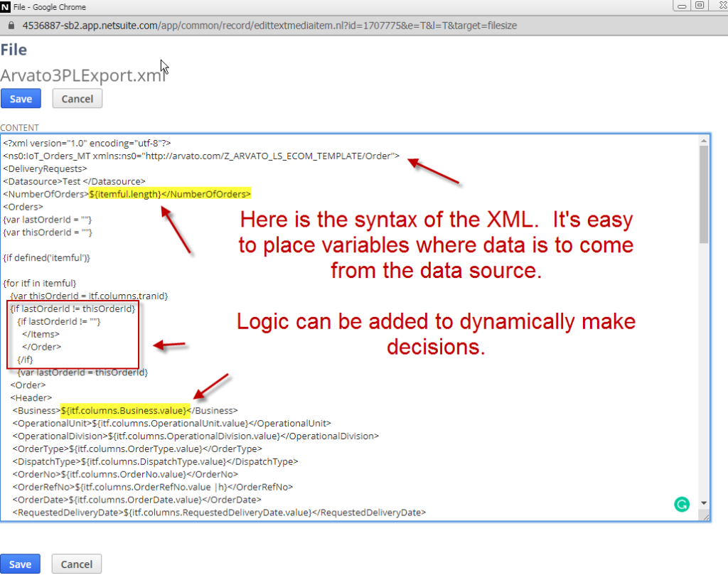Click the '<RequestedDeliveryDate>' line
728x585 pixels.
219,512
